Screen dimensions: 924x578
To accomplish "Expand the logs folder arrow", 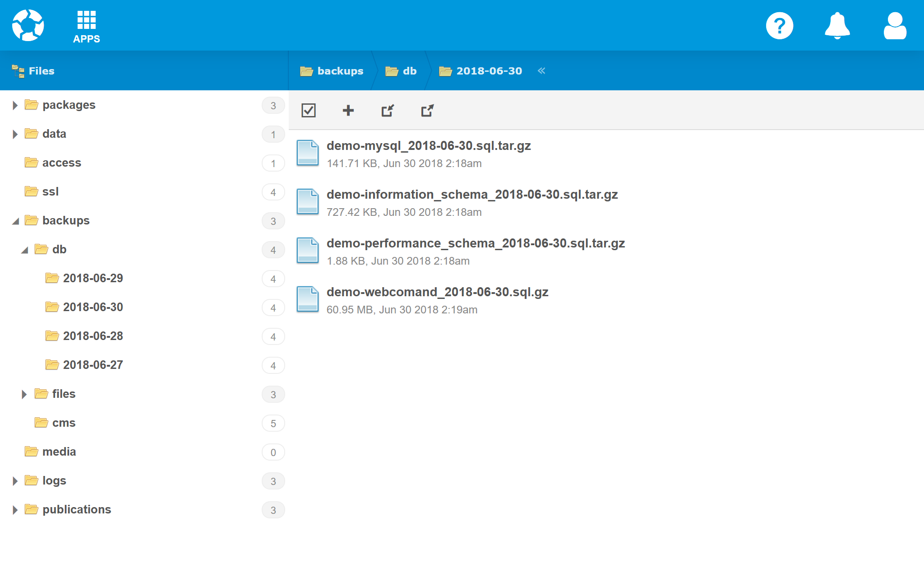I will (15, 481).
